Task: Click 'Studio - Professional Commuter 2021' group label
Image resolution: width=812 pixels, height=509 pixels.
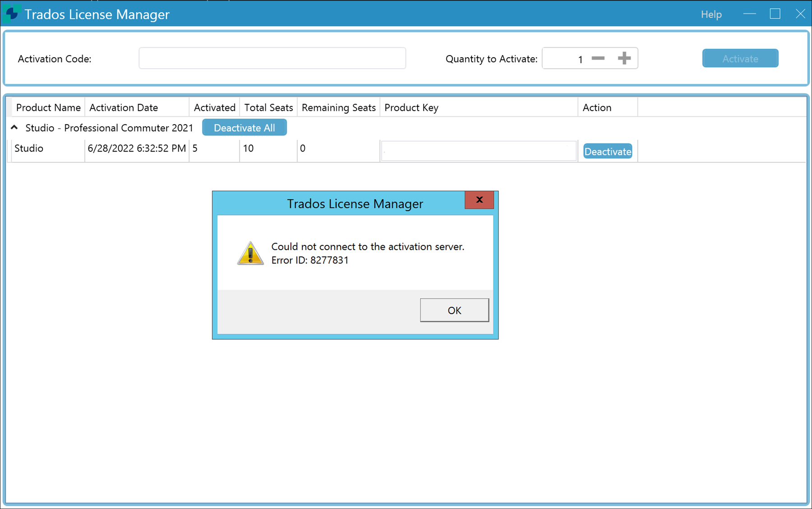Action: (109, 128)
